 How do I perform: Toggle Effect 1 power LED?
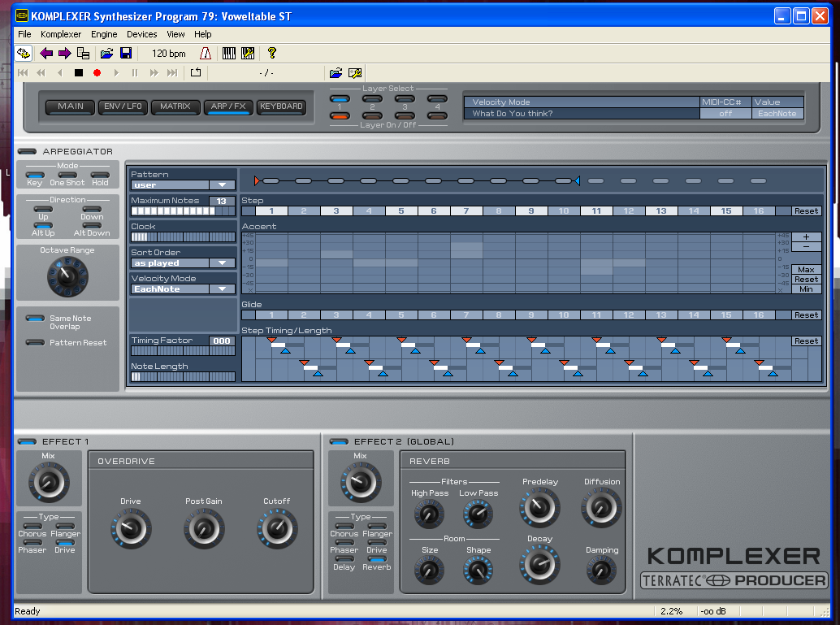coord(28,441)
